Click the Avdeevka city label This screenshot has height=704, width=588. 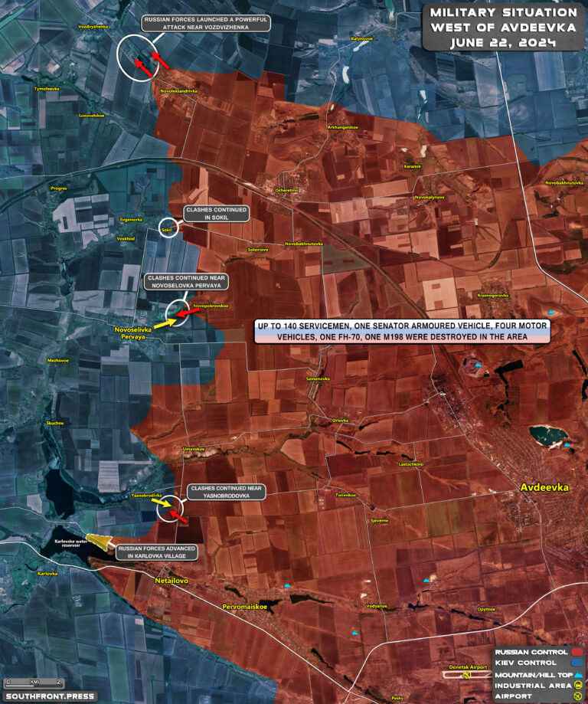click(545, 487)
